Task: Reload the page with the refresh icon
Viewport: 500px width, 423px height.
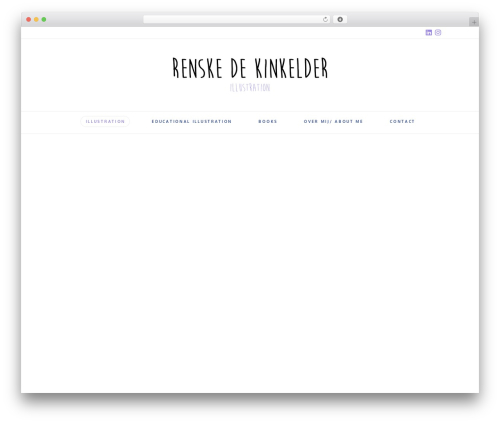Action: [325, 19]
